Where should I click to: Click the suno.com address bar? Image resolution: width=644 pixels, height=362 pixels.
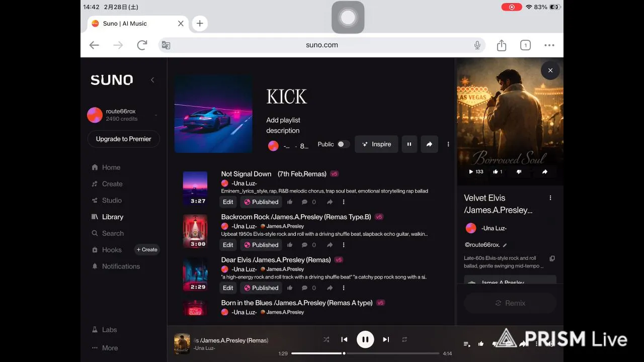point(322,45)
